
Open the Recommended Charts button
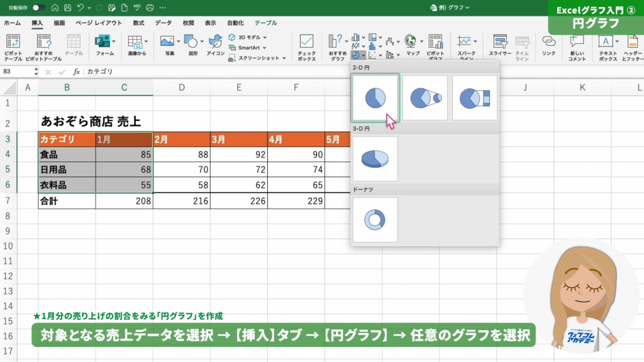(338, 46)
